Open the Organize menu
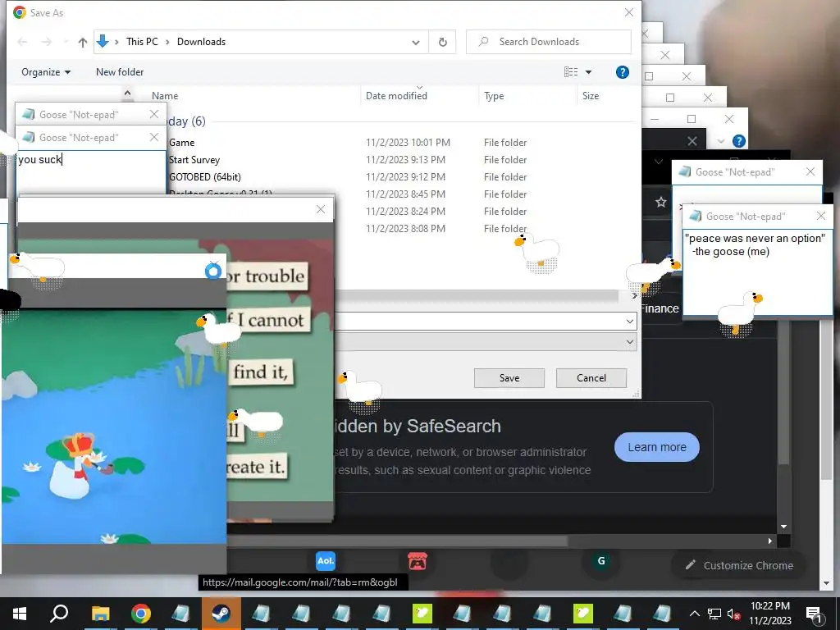 tap(46, 72)
